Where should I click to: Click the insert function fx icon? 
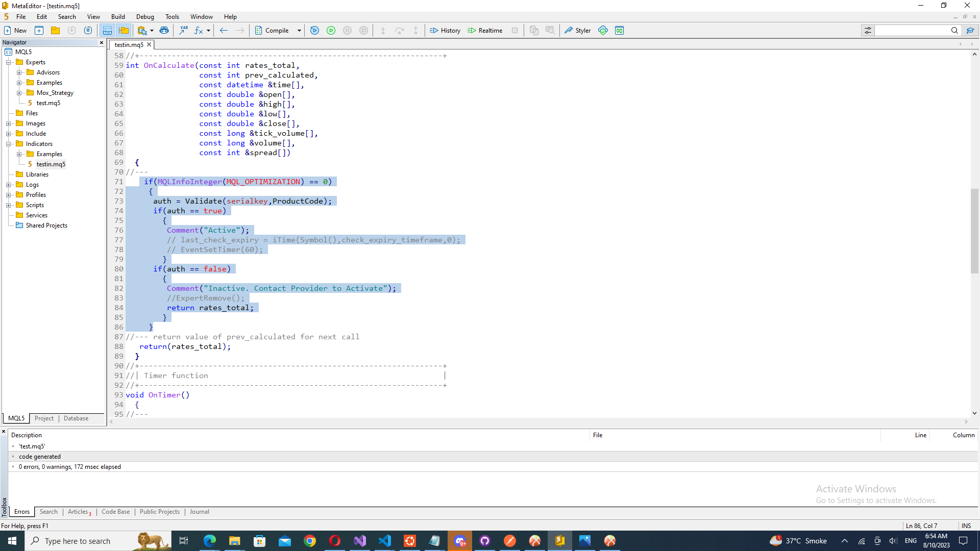coord(198,31)
